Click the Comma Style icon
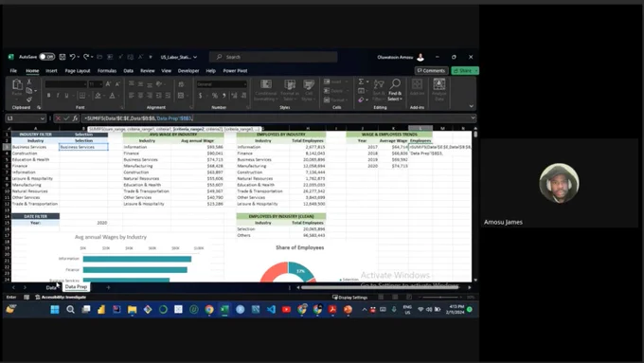 coord(224,96)
